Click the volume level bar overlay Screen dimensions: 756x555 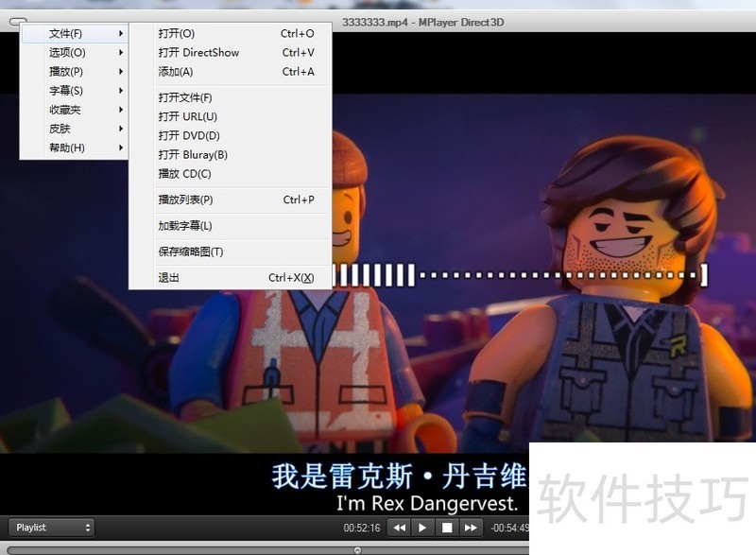pyautogui.click(x=520, y=275)
